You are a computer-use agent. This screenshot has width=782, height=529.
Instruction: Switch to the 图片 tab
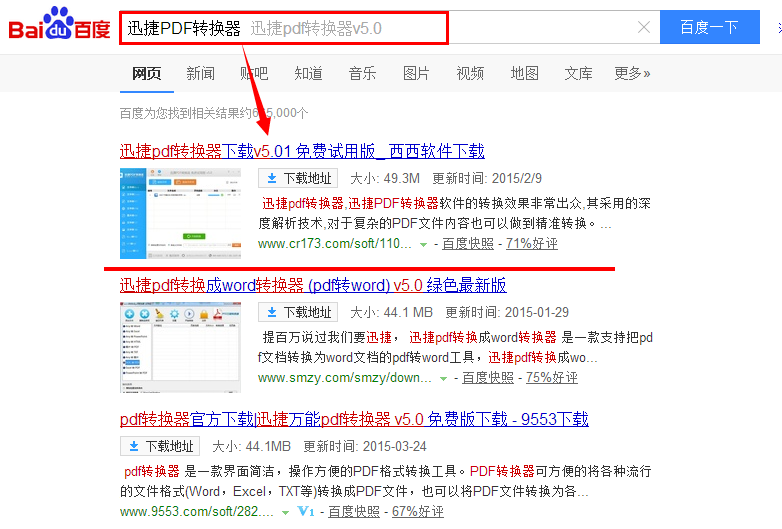pos(416,74)
